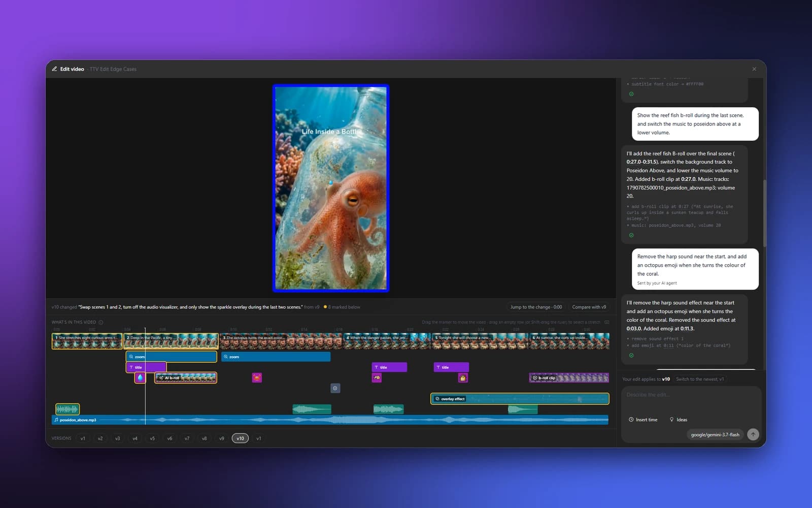Screen dimensions: 812x508
Task: Select the poseidon_above.mp3 music track
Action: click(330, 420)
